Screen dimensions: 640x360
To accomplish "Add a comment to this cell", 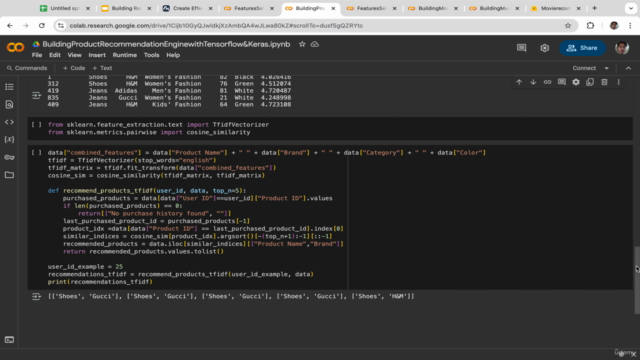I will click(x=562, y=82).
